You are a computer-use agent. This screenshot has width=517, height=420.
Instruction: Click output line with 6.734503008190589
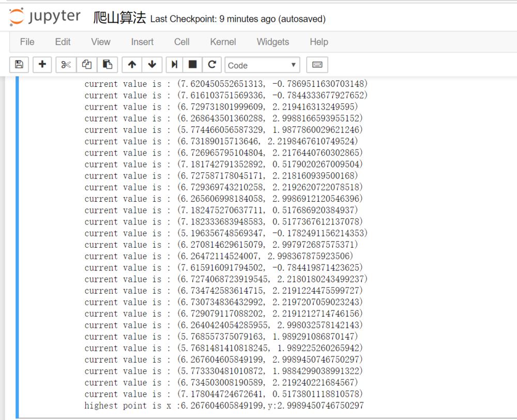click(221, 382)
